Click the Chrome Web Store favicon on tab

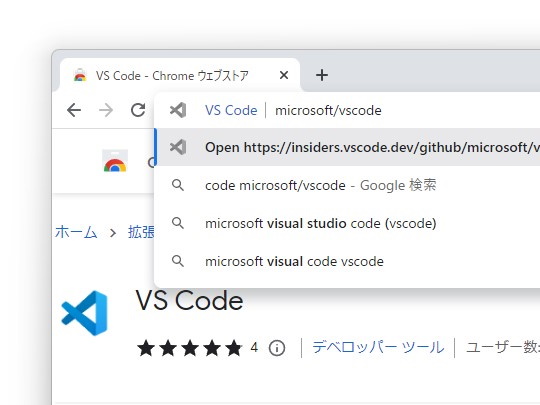tap(80, 75)
